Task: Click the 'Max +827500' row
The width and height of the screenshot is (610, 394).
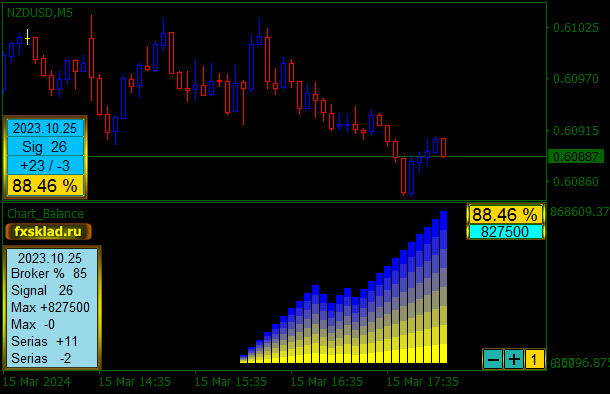Action: tap(51, 308)
